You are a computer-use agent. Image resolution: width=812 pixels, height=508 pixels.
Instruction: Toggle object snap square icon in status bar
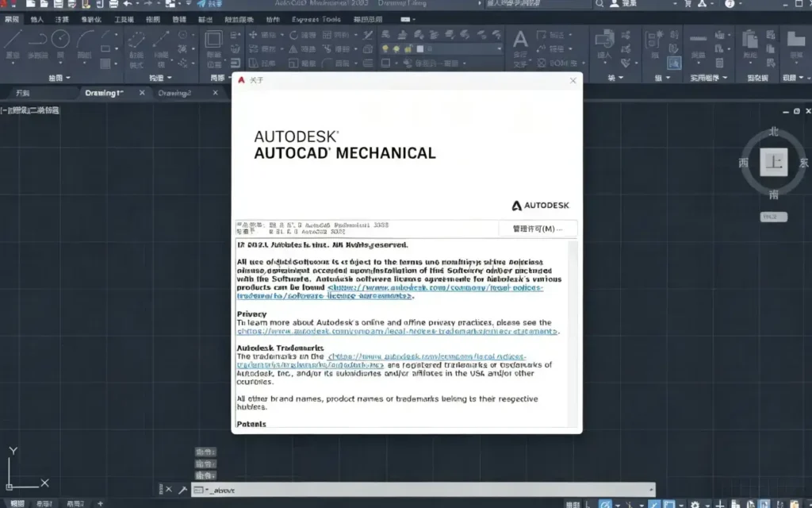pos(669,504)
